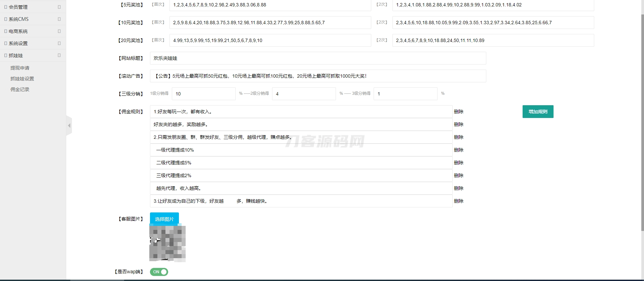644x281 pixels.
Task: Focus the 网站标题 input field
Action: [x=318, y=58]
